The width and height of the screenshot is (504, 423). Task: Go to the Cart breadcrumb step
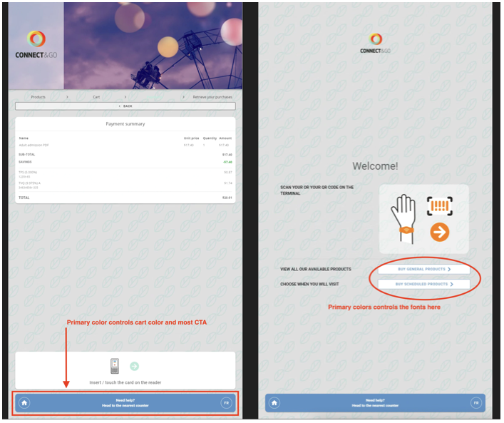click(96, 96)
